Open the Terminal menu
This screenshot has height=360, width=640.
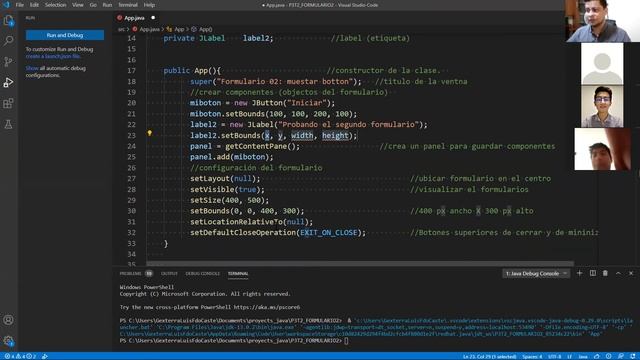coord(128,5)
